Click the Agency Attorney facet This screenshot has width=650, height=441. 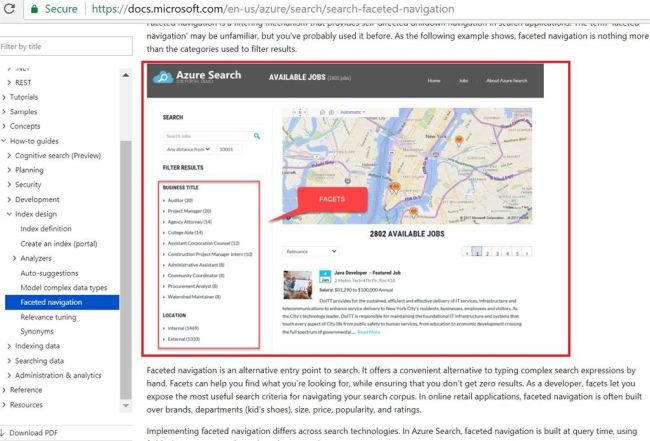tap(189, 222)
